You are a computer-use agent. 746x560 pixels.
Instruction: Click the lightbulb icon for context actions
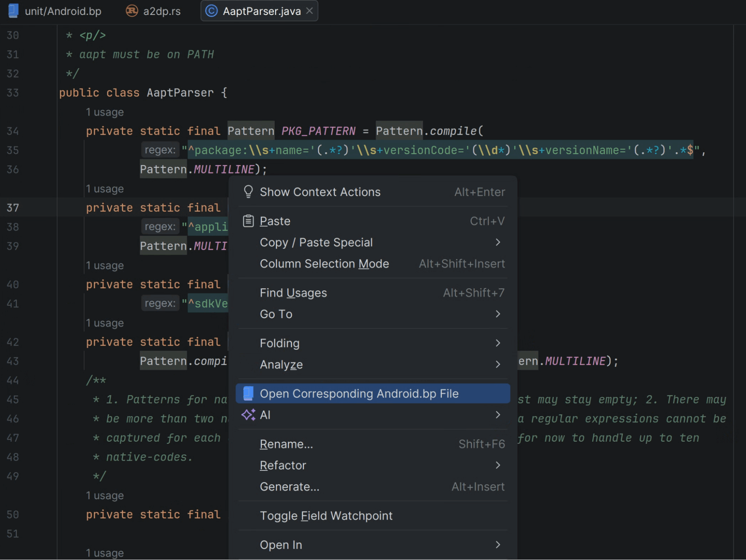point(248,192)
